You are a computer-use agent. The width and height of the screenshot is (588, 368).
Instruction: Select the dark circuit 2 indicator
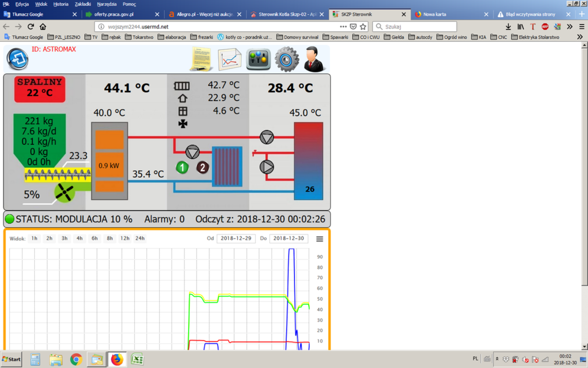pyautogui.click(x=202, y=167)
